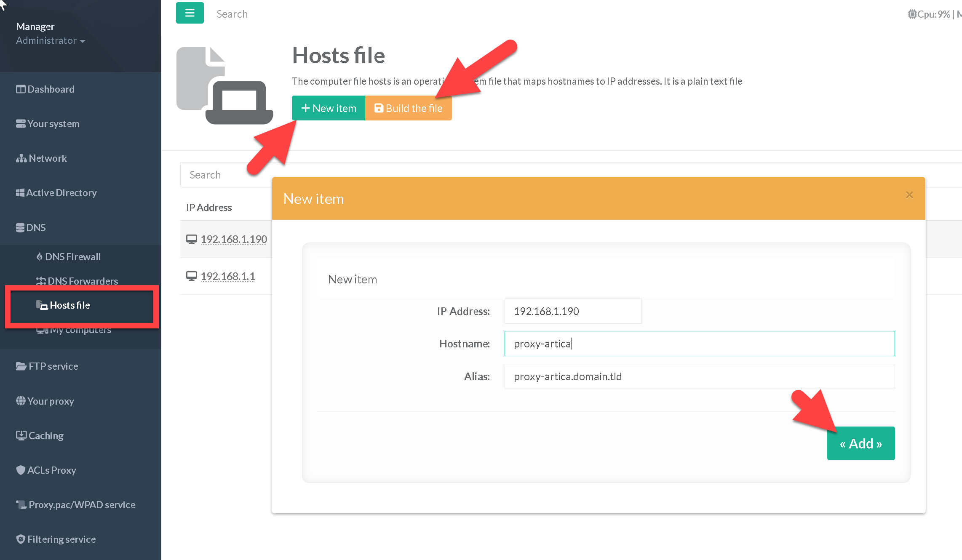
Task: Close the New item dialog
Action: [x=909, y=195]
